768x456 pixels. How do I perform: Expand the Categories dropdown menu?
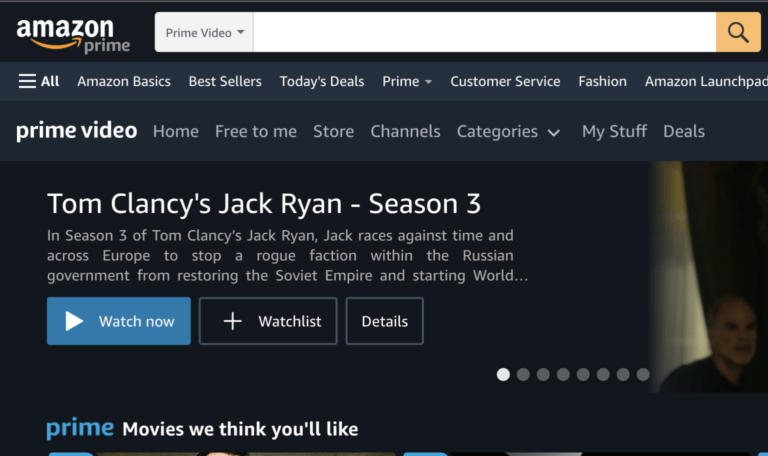tap(508, 132)
